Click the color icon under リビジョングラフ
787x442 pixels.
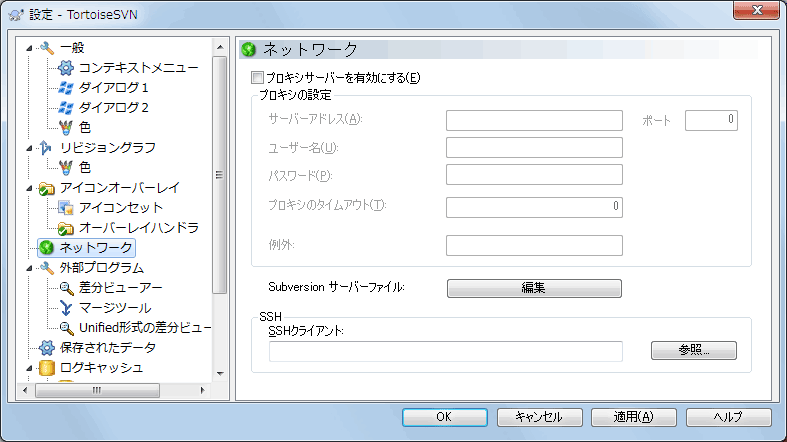point(66,168)
